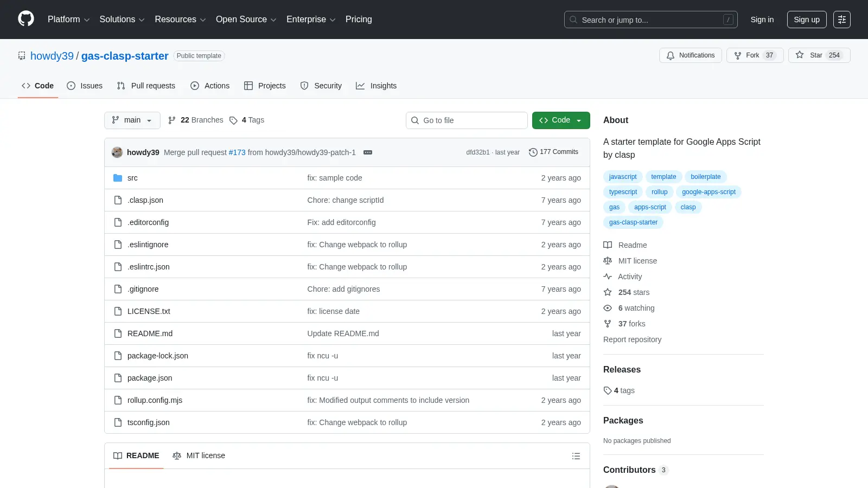Expand the Platform menu

[68, 20]
